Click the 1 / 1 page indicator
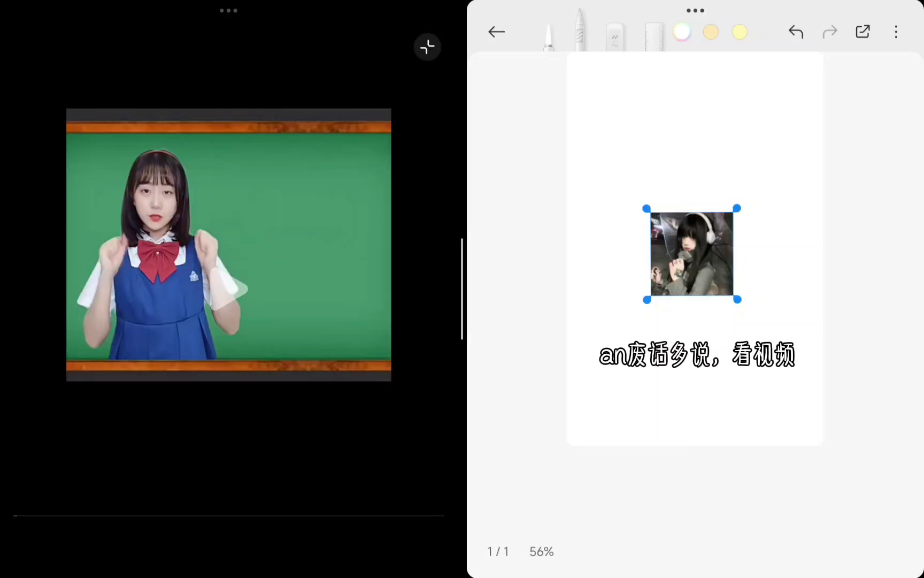Image resolution: width=924 pixels, height=578 pixels. tap(498, 552)
